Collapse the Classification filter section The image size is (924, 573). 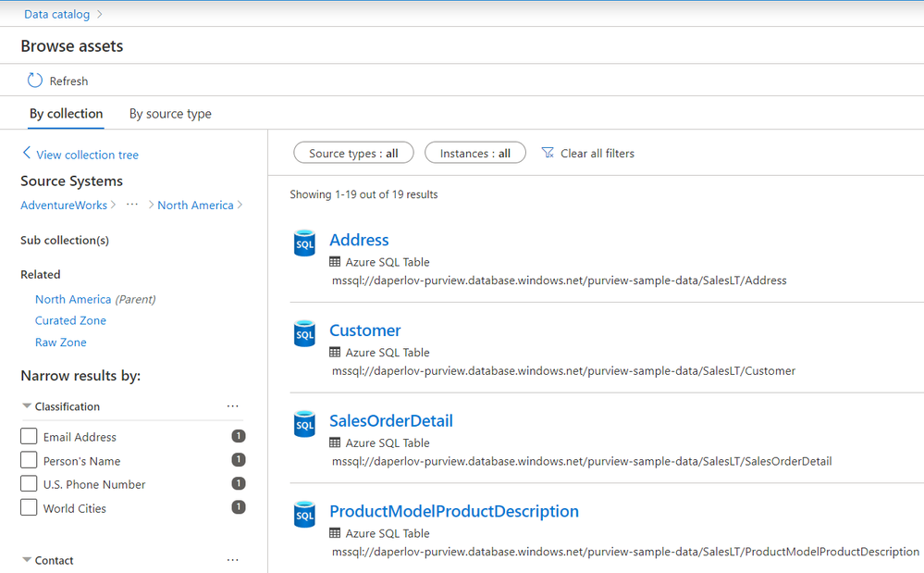[x=27, y=406]
